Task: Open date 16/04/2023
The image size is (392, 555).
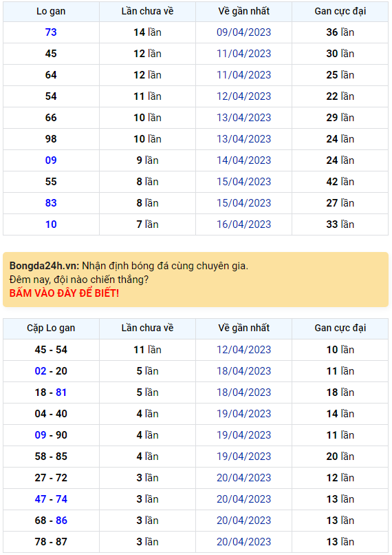Action: click(x=244, y=224)
